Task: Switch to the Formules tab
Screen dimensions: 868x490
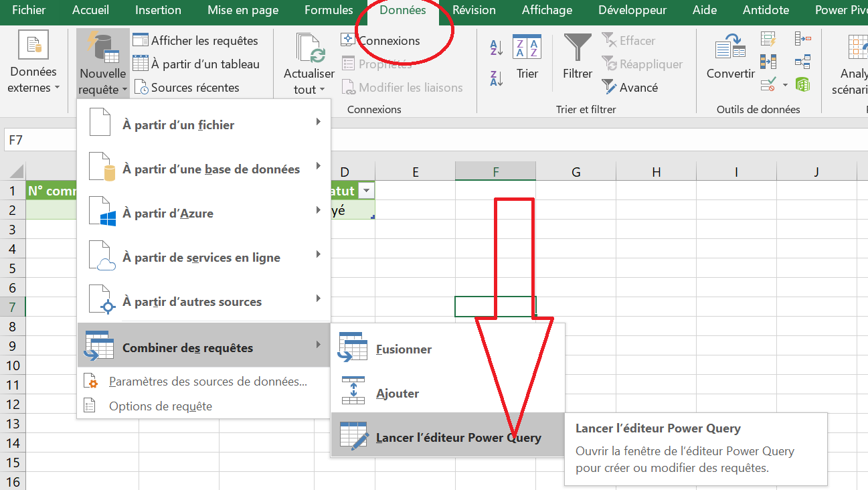Action: tap(329, 10)
